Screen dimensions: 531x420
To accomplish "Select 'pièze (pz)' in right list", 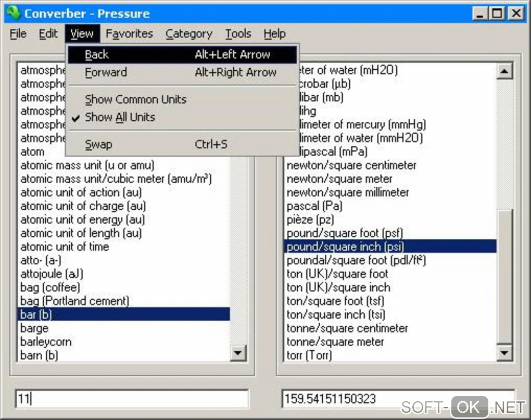I will tap(390, 220).
